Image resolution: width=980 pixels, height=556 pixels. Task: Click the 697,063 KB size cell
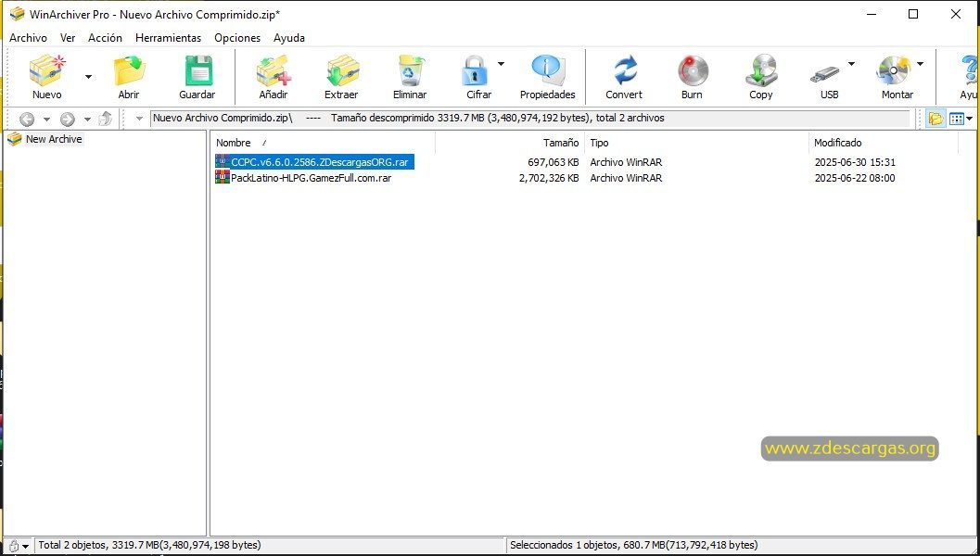(x=554, y=162)
